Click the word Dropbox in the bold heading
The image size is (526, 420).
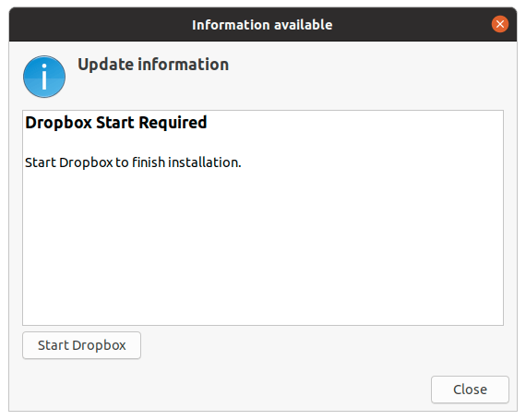click(x=59, y=123)
